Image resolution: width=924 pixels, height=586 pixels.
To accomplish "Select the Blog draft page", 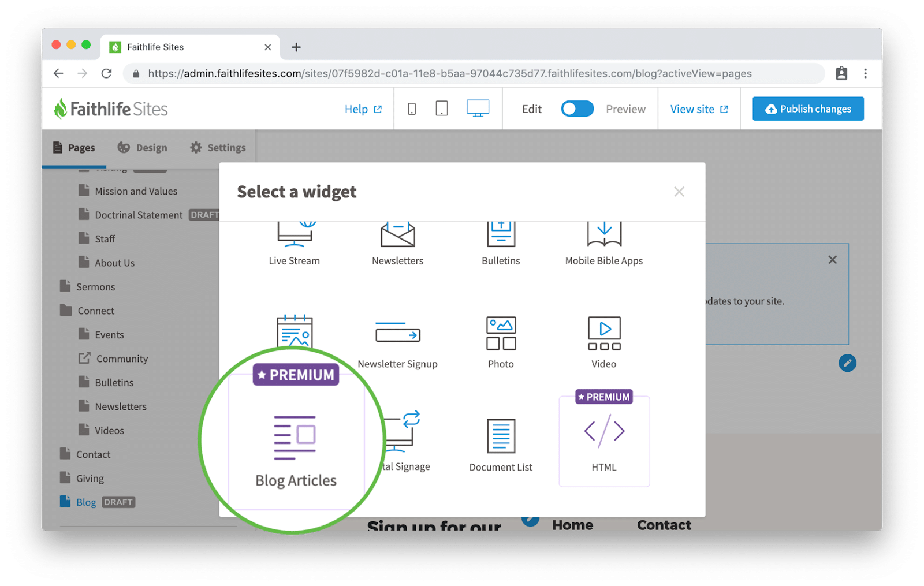I will click(97, 502).
